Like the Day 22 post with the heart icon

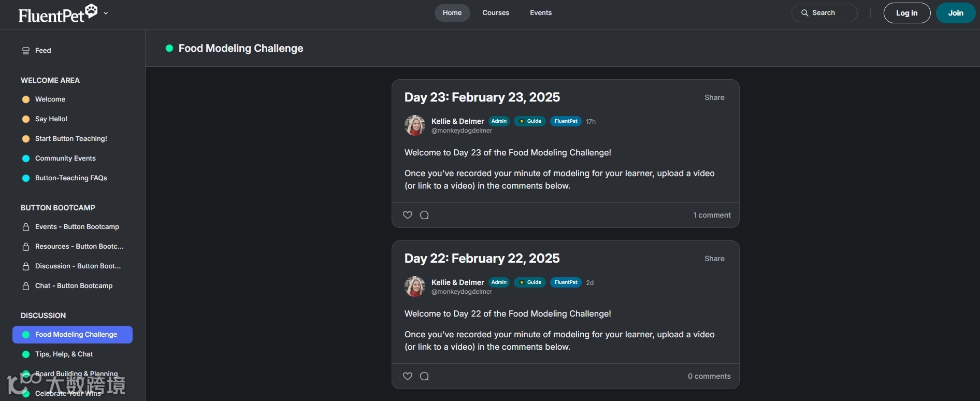408,376
